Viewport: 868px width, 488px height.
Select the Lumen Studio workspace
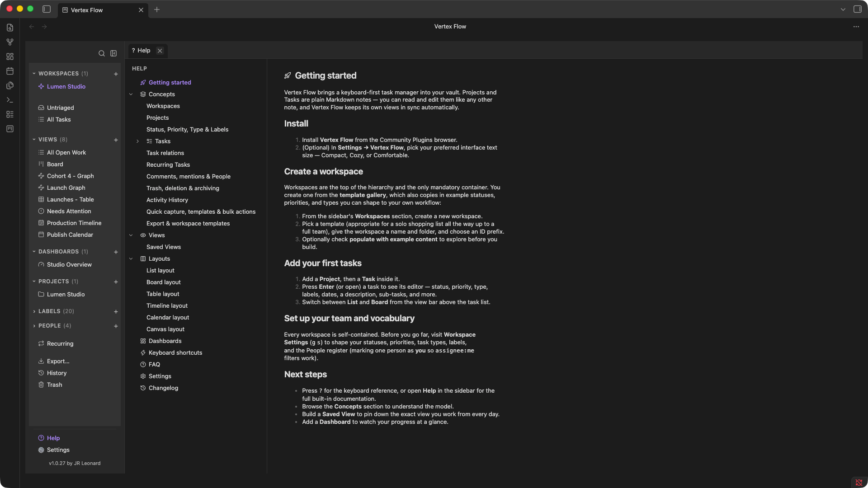coord(62,87)
